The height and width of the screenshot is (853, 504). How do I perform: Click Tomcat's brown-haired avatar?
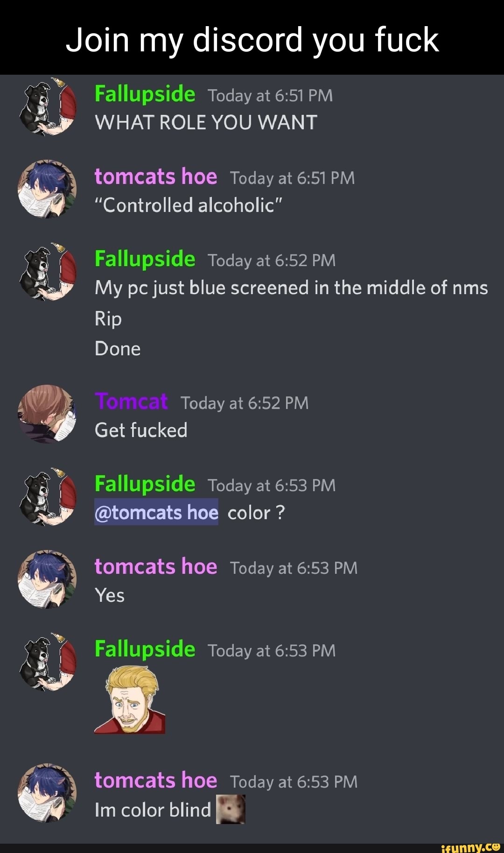(47, 414)
